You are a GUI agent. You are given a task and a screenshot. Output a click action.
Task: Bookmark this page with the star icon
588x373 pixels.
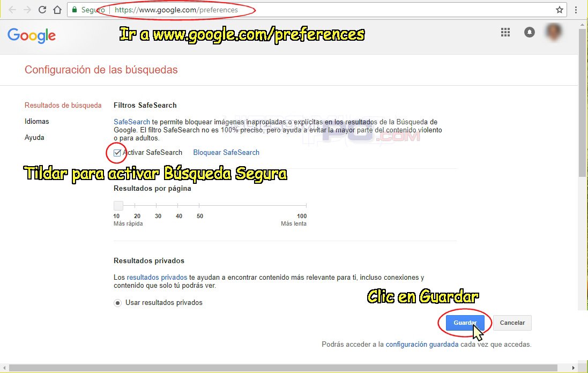coord(560,10)
